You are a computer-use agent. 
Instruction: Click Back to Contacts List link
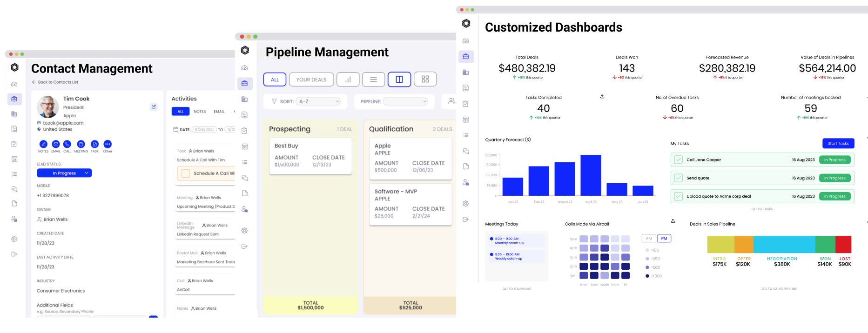click(x=55, y=82)
